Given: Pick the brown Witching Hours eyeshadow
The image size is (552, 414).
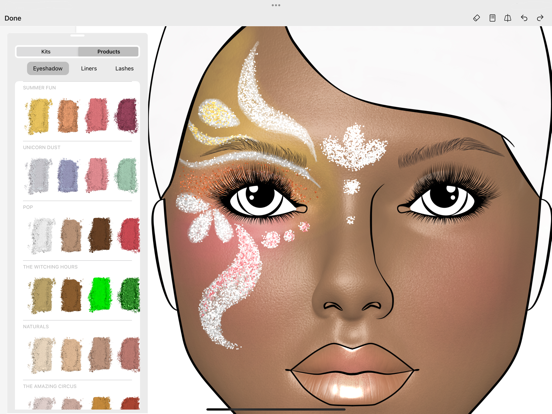Looking at the screenshot, I should (x=71, y=295).
